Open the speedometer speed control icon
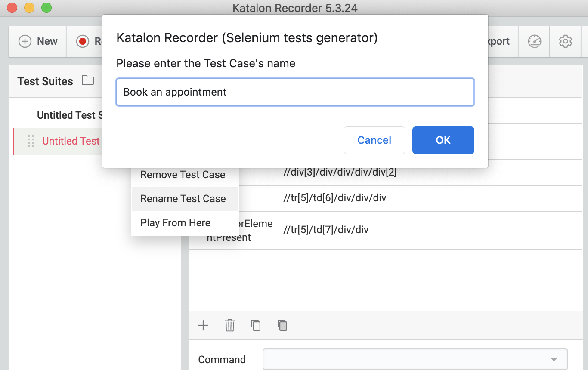 pyautogui.click(x=535, y=41)
